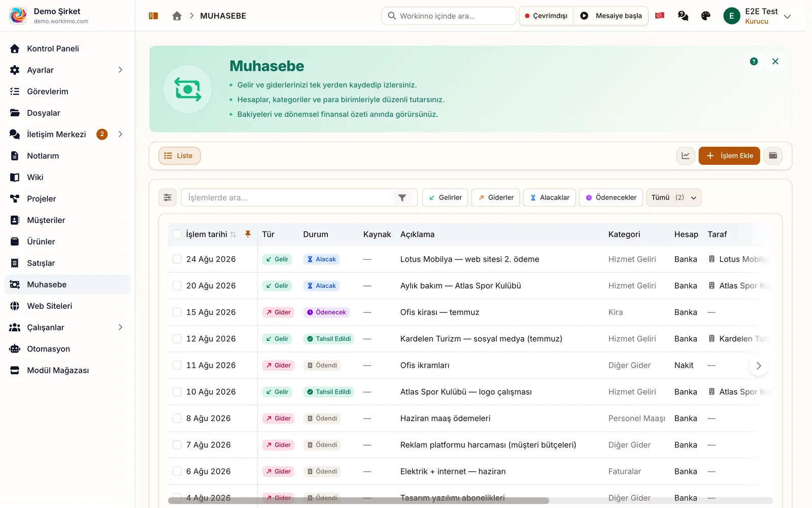Click the Müşteriler sidebar icon

[15, 220]
